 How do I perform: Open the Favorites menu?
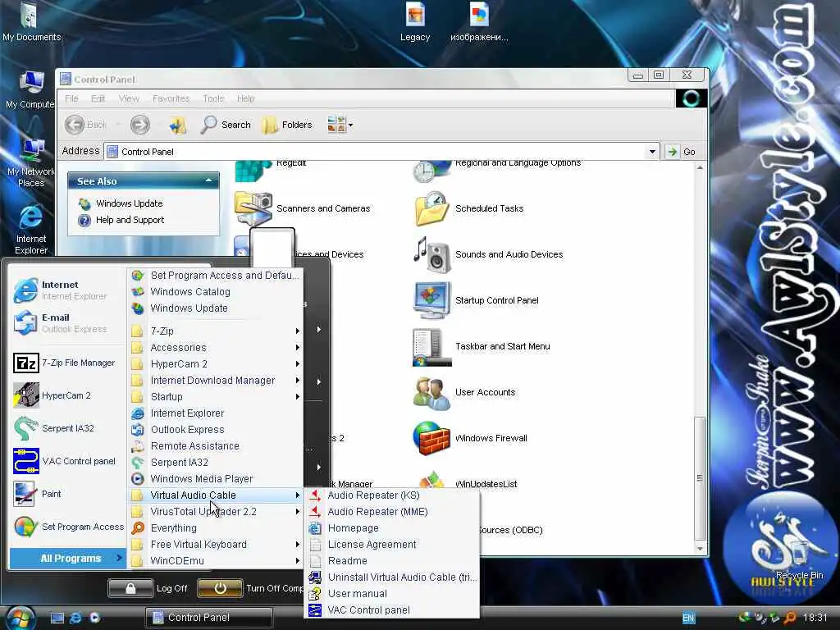[171, 98]
